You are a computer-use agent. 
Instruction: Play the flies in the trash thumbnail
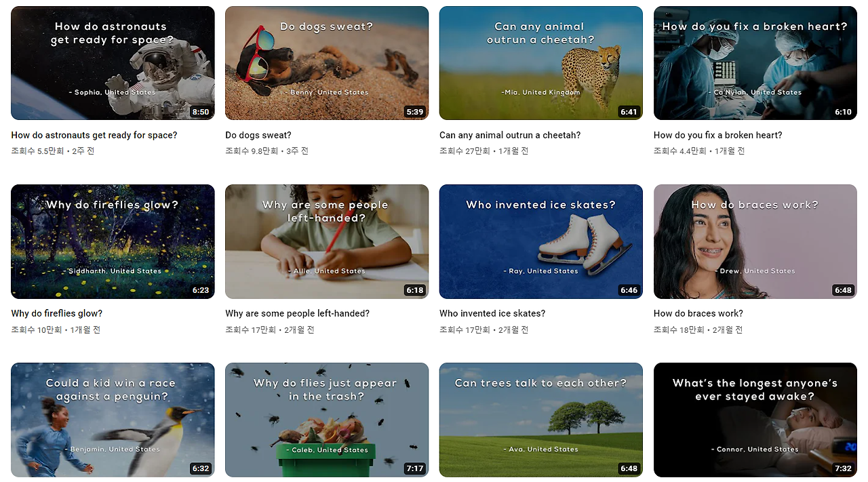pos(327,420)
